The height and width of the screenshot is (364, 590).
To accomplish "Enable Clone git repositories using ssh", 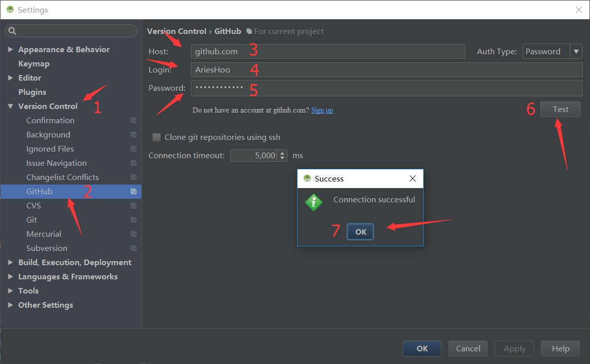I will pyautogui.click(x=157, y=137).
